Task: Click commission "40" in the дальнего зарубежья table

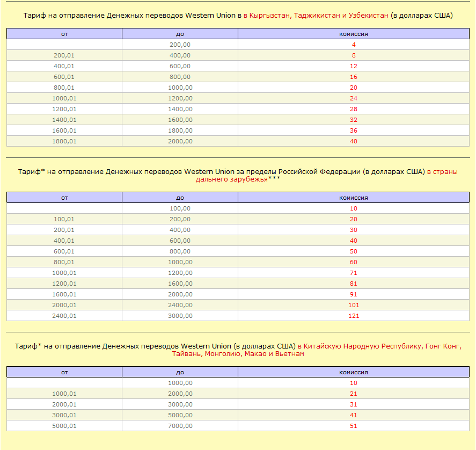Action: click(x=354, y=241)
